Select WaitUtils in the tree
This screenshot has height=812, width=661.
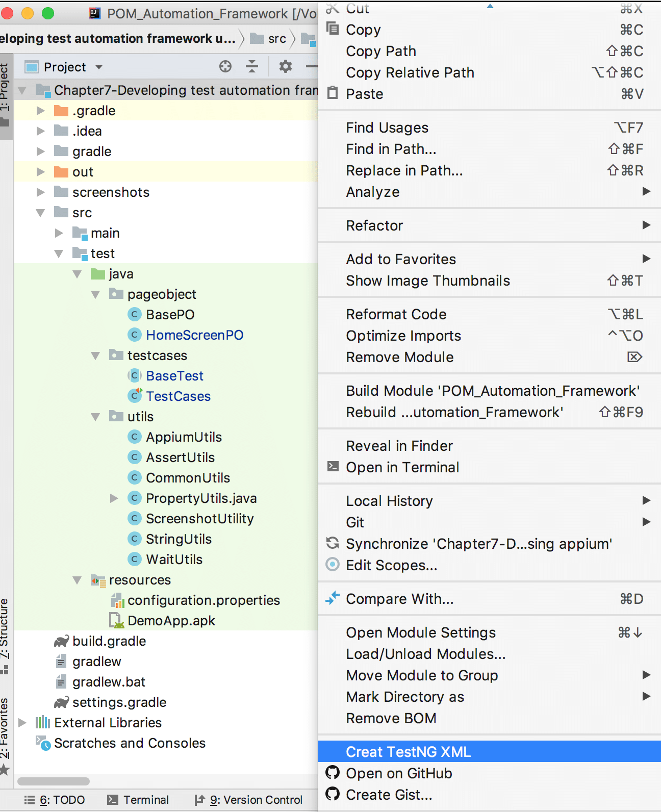click(174, 560)
